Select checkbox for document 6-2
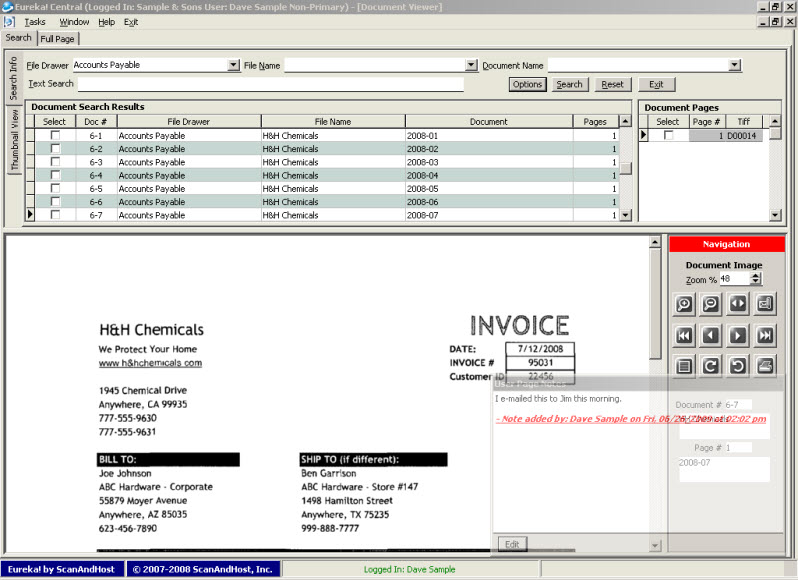This screenshot has width=798, height=580. [x=55, y=149]
